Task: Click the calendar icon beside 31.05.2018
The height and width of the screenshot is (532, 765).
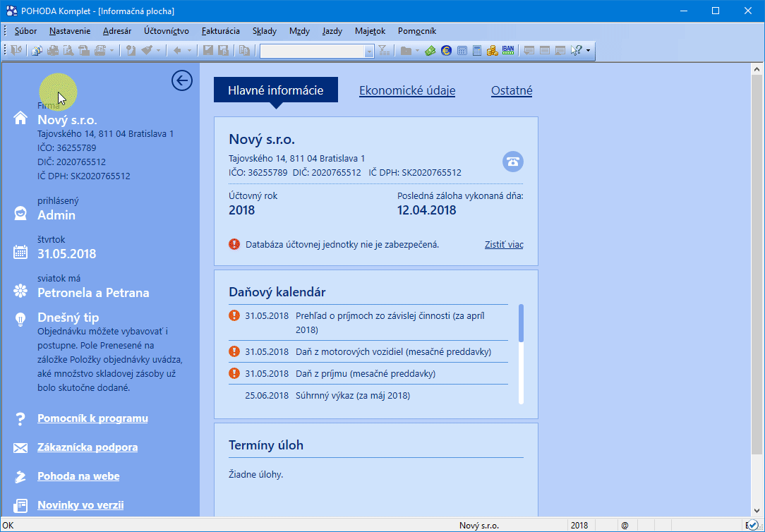Action: coord(20,253)
